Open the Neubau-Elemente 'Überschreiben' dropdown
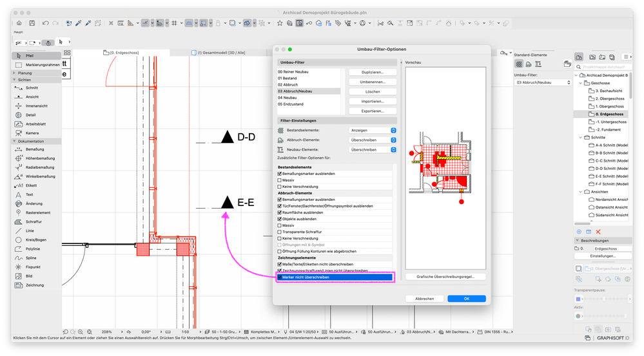This screenshot has height=356, width=644. click(374, 149)
